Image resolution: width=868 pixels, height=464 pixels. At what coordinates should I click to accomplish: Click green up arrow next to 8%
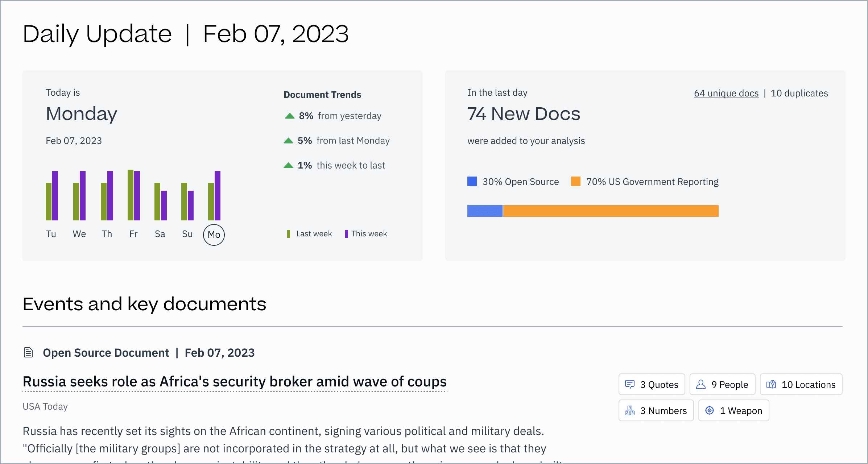(289, 116)
